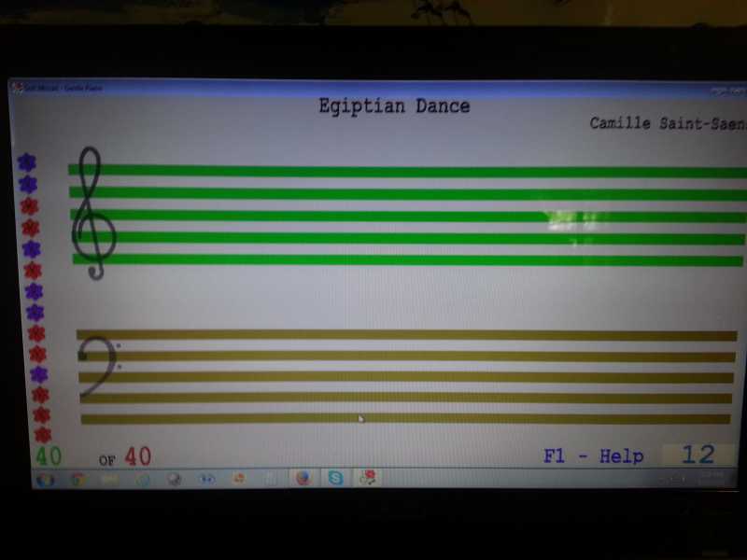This screenshot has width=747, height=560.
Task: Click the bottom line of the green treble staff
Action: click(x=408, y=260)
